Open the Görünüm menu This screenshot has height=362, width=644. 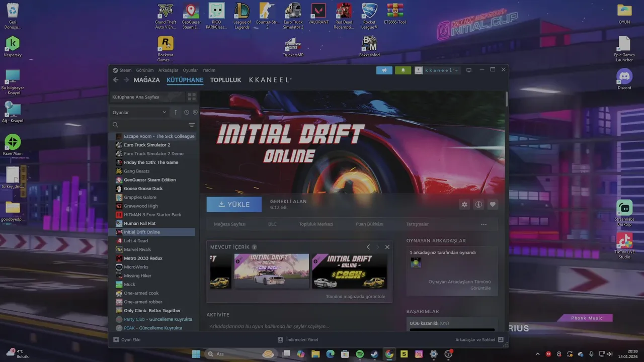(x=145, y=70)
